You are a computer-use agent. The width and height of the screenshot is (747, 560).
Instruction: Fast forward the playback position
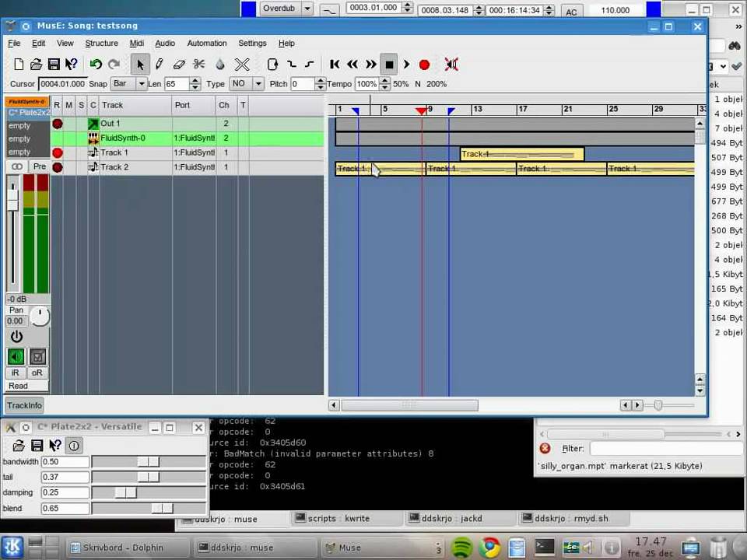(x=371, y=65)
